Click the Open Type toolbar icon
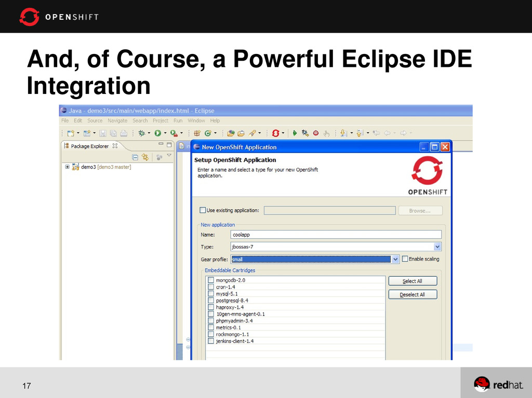Image resolution: width=532 pixels, height=398 pixels. click(x=231, y=133)
